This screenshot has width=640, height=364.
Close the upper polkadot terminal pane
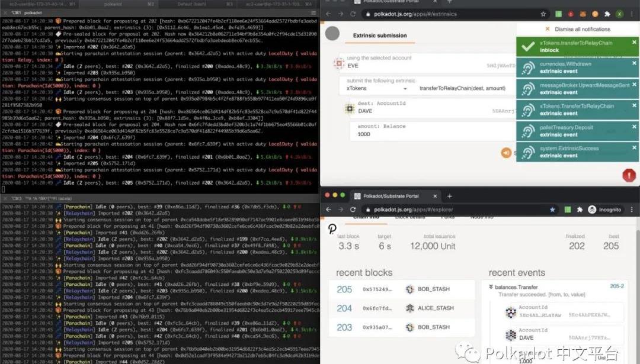click(5, 12)
